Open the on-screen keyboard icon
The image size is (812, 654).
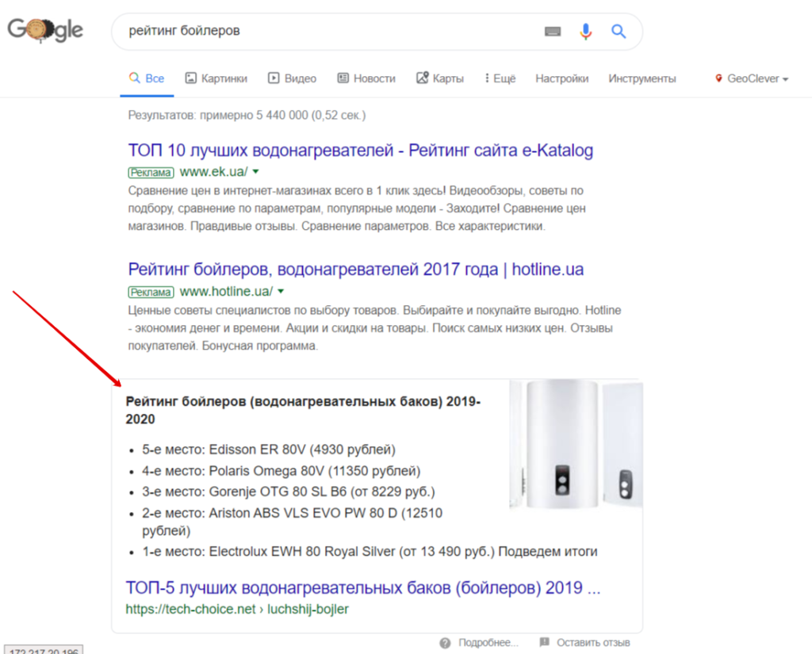[x=553, y=32]
